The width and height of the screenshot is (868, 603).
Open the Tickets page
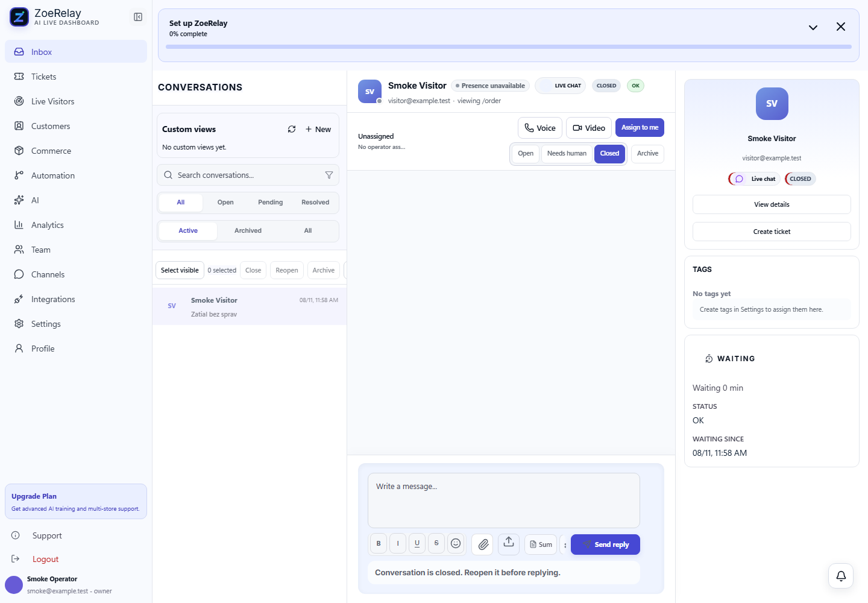[x=76, y=77]
